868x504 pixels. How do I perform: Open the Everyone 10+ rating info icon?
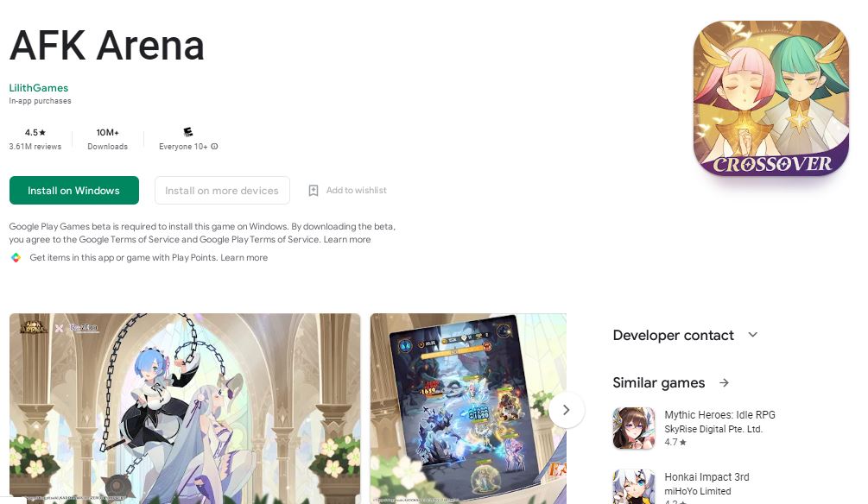pos(215,147)
